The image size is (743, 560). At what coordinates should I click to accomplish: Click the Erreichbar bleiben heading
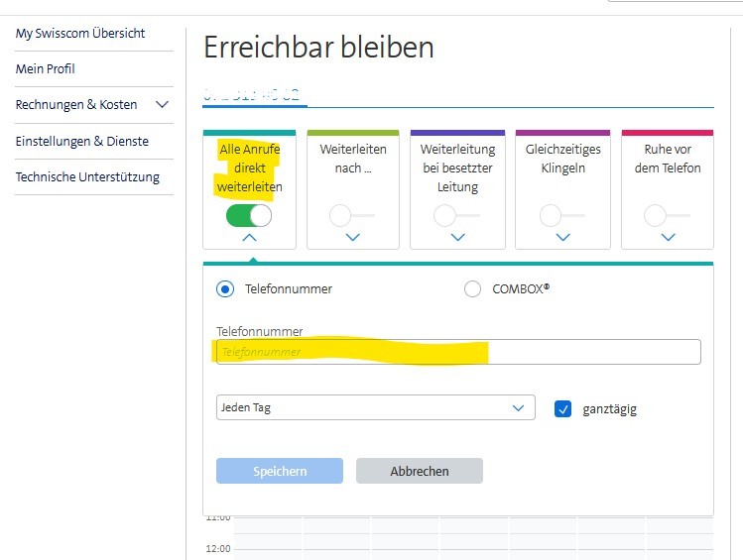(x=318, y=47)
